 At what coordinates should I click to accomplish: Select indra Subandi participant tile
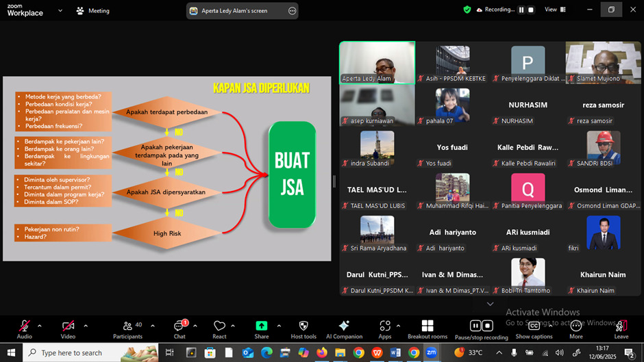click(377, 147)
